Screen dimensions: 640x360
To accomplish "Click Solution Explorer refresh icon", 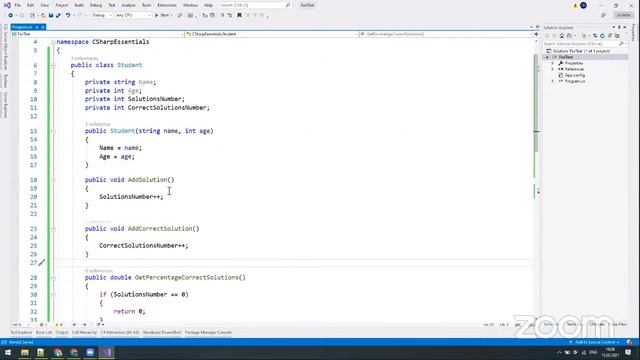I will [602, 36].
